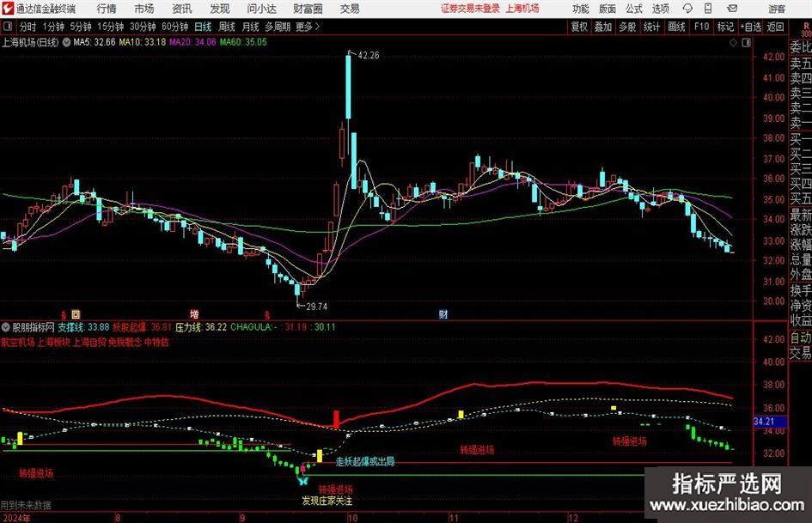This screenshot has width=812, height=523.
Task: Open the 资讯 menu
Action: point(182,9)
